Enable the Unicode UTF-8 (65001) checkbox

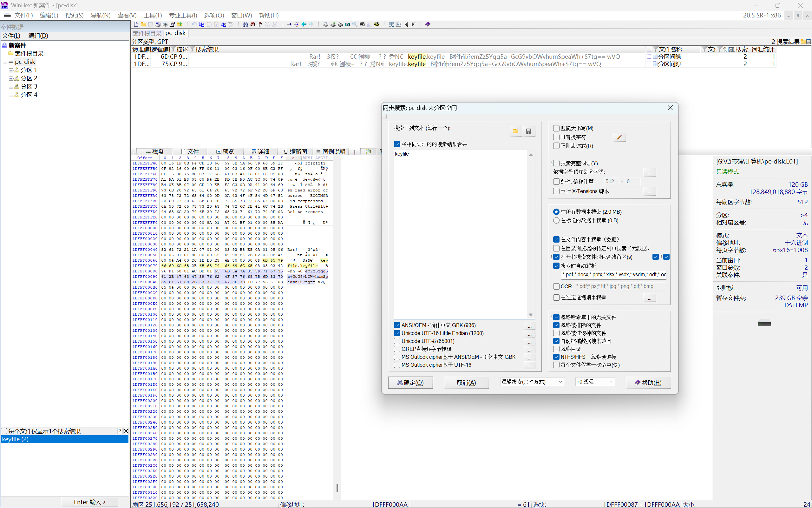coord(397,341)
